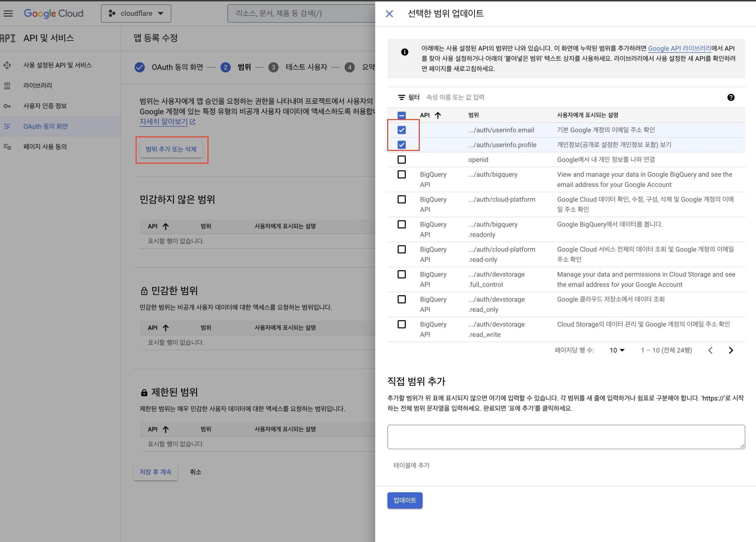This screenshot has height=542, width=756.
Task: Click the OAuth 동의 화면 step label
Action: point(177,67)
